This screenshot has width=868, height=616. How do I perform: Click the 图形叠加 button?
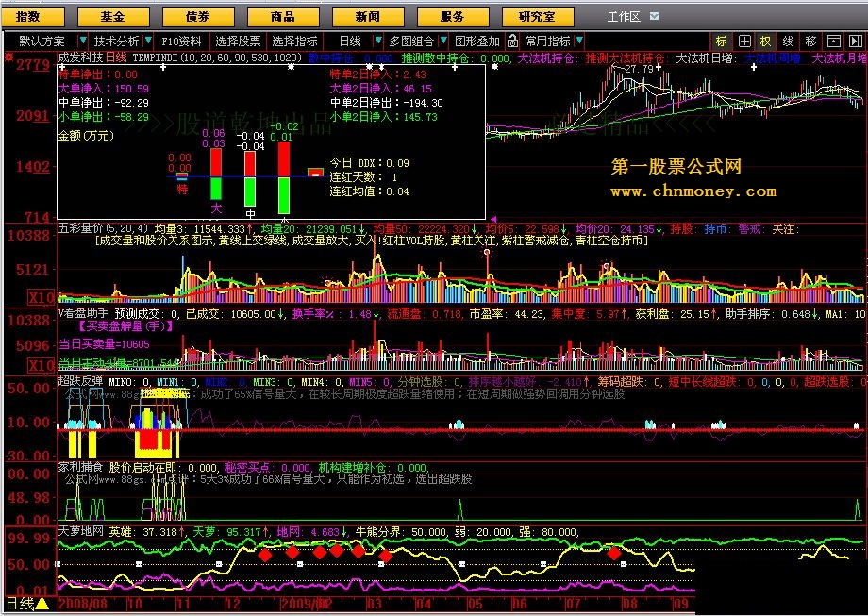(477, 41)
